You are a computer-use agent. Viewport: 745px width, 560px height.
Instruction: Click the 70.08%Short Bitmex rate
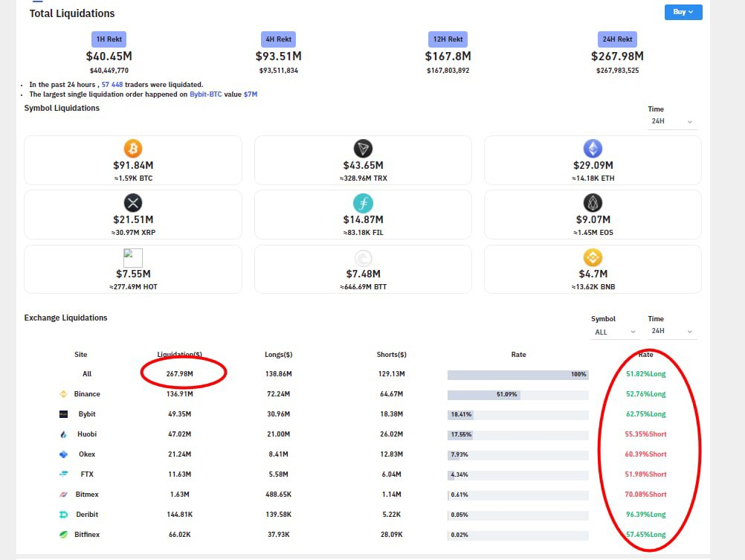tap(645, 495)
